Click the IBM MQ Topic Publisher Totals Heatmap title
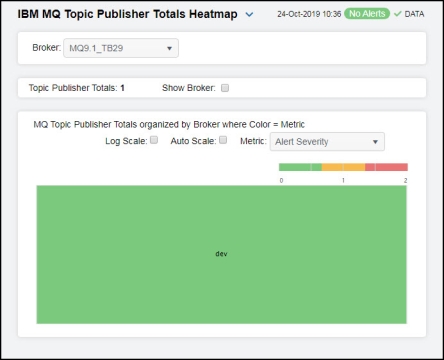Image resolution: width=444 pixels, height=360 pixels. [x=127, y=14]
